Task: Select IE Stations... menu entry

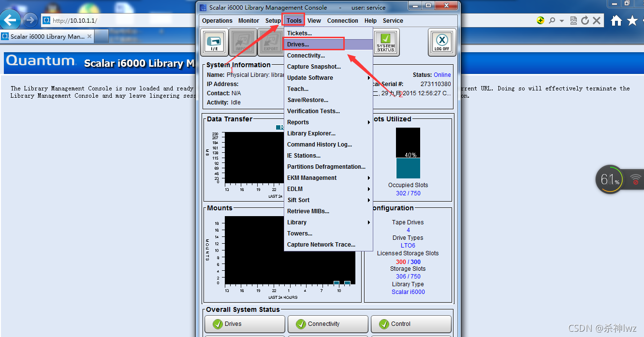Action: point(328,156)
